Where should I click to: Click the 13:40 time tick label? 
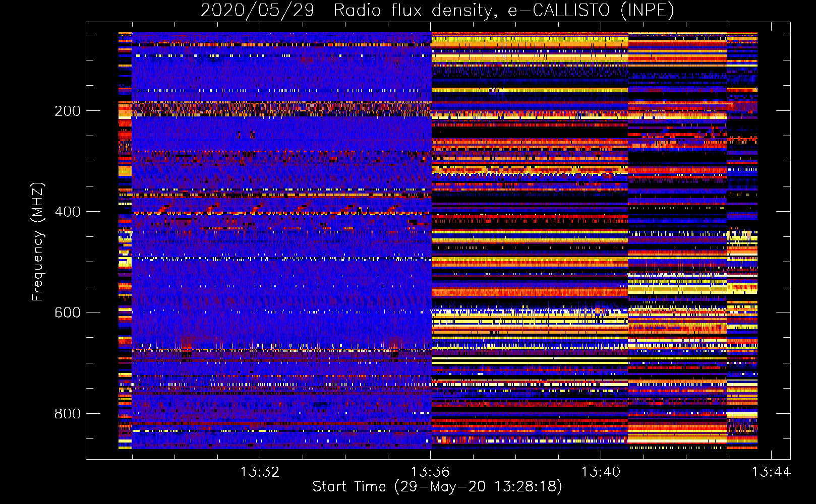(x=601, y=472)
